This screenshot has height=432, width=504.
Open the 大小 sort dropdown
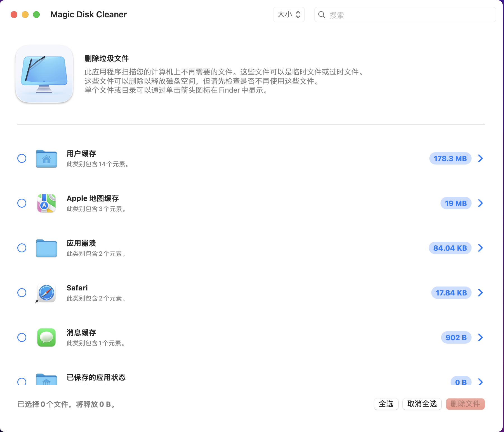(289, 15)
